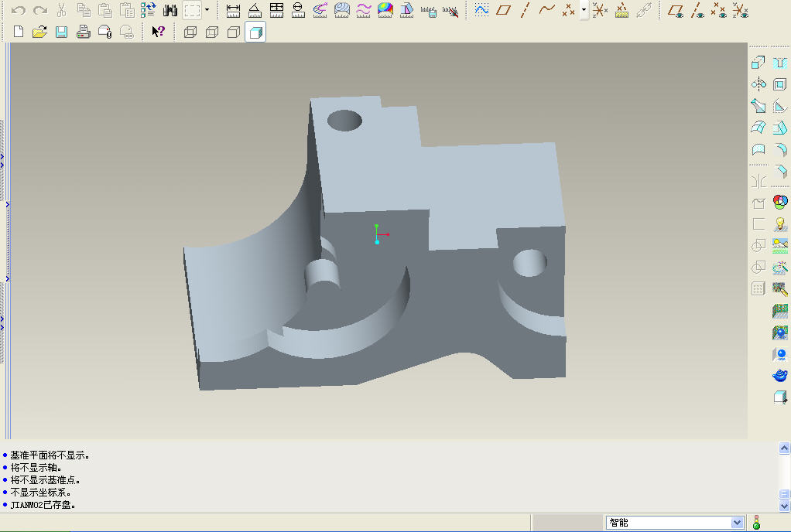Image resolution: width=791 pixels, height=532 pixels.
Task: Select the Shell tool
Action: pos(780,84)
